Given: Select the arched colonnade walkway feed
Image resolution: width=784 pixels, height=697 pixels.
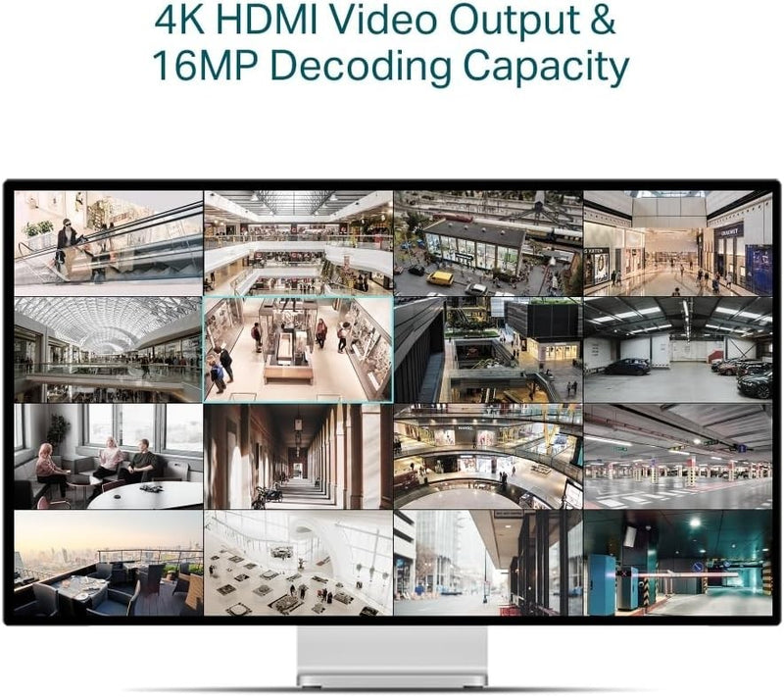Looking at the screenshot, I should 299,457.
